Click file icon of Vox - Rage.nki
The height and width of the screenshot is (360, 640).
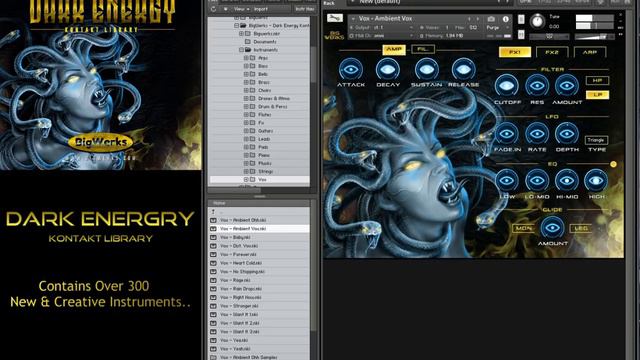213,280
